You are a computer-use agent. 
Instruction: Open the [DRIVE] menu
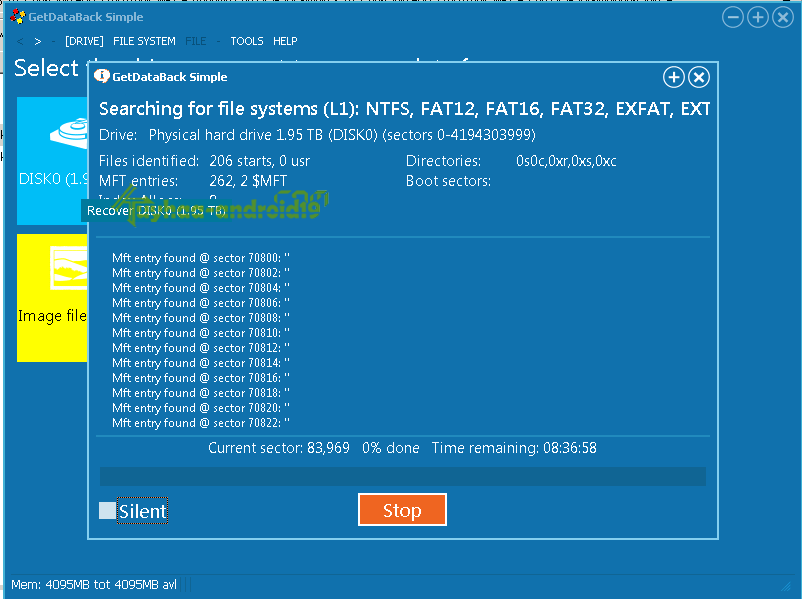click(x=84, y=41)
